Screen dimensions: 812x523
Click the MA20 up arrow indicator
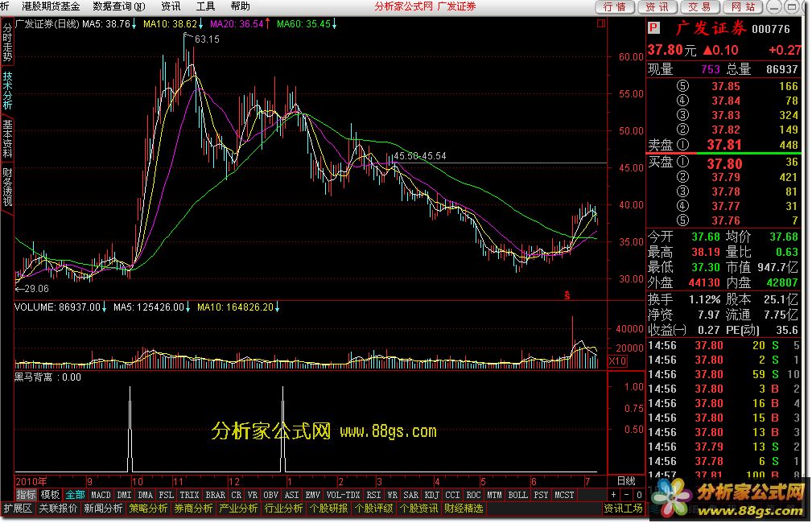(268, 24)
